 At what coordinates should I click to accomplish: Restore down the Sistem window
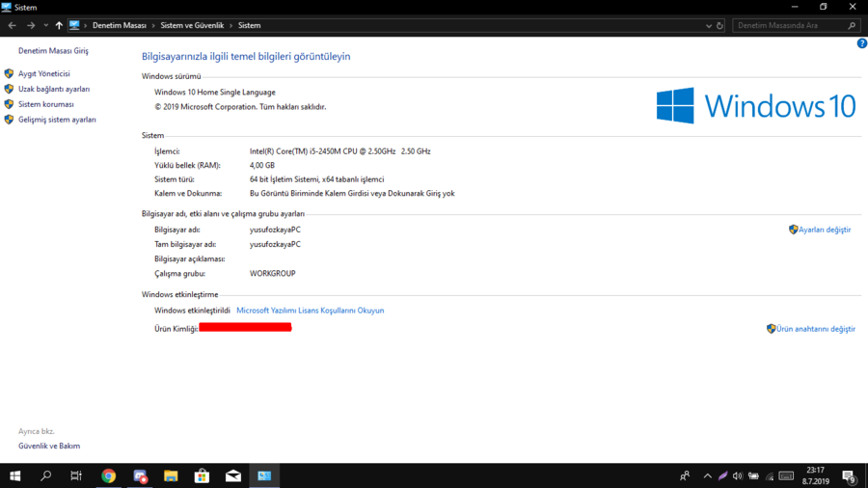pos(824,7)
